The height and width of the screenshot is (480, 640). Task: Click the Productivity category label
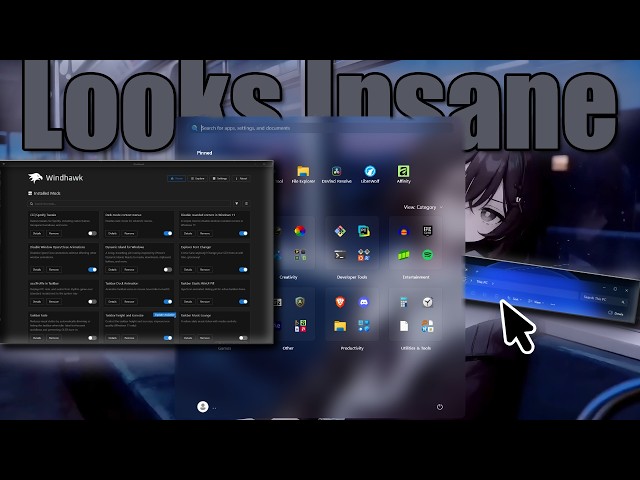point(352,348)
